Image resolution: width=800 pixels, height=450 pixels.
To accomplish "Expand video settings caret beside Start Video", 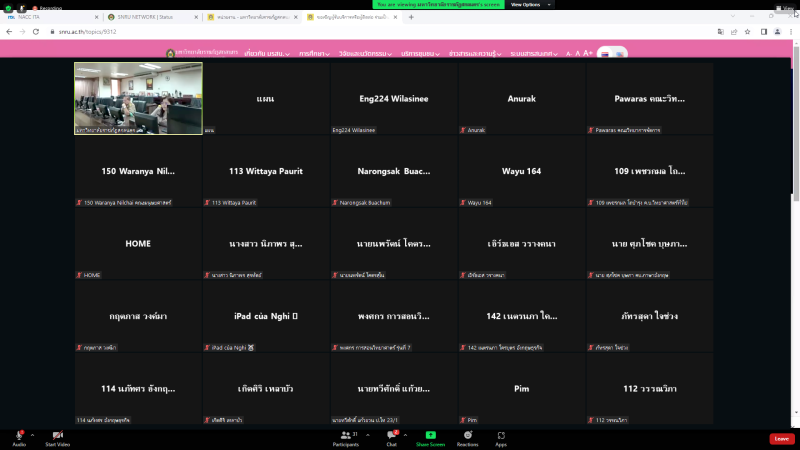I will click(79, 435).
